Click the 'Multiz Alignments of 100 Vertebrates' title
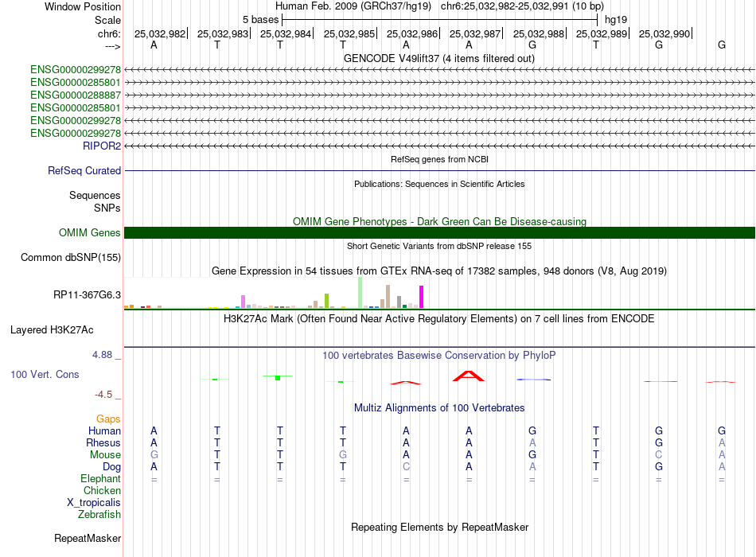 439,407
